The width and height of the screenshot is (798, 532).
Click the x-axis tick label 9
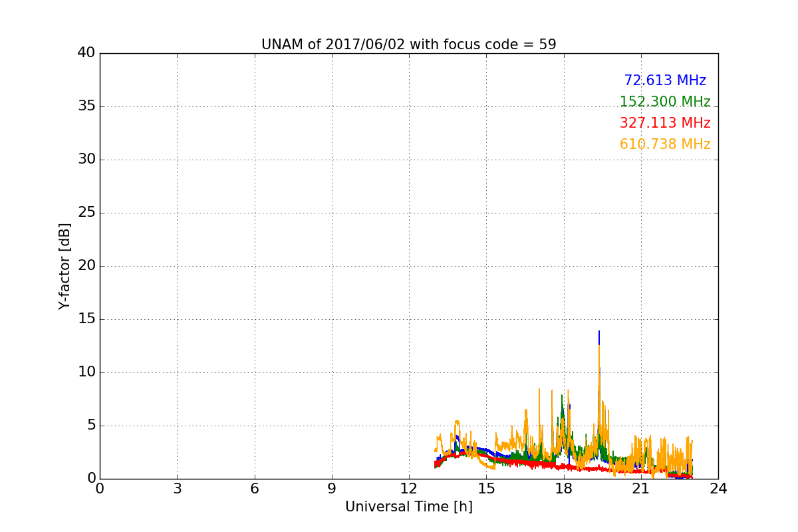click(332, 489)
